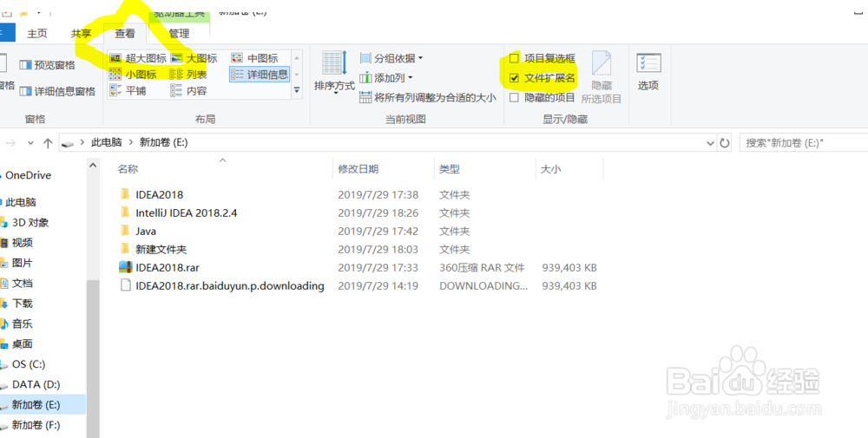Click IntelliJ IDEA 2018.2.4 folder icon
This screenshot has height=438, width=868.
click(125, 212)
